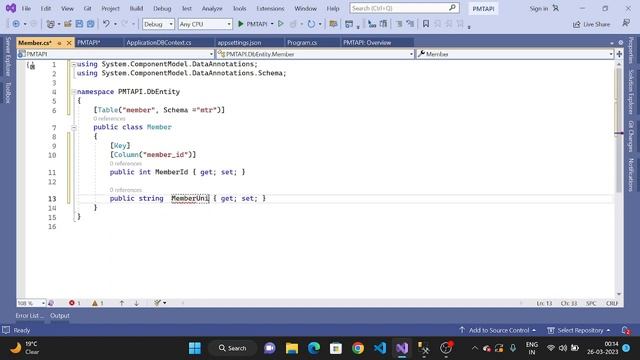
Task: Click the feedback icon beside Live Share
Action: (x=626, y=24)
